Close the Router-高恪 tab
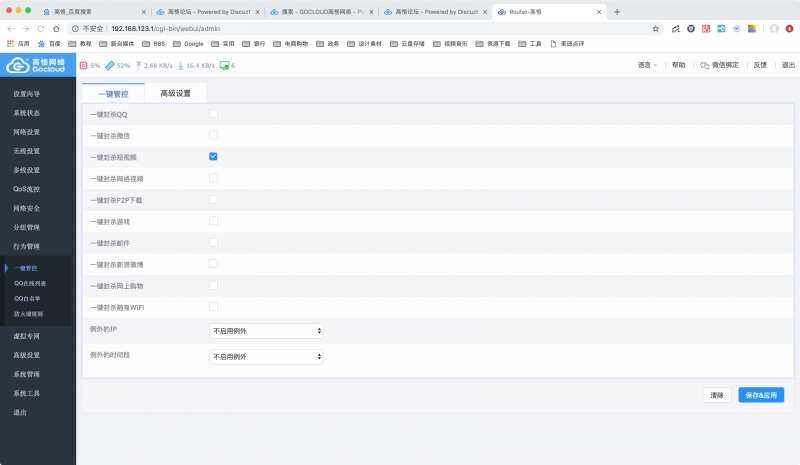Screen dimensions: 800x465 [x=598, y=12]
